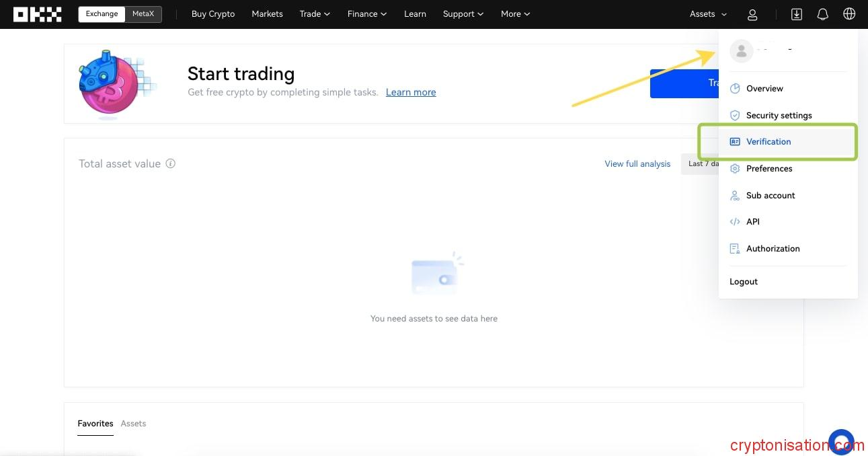Open the Assets dropdown

coord(708,14)
